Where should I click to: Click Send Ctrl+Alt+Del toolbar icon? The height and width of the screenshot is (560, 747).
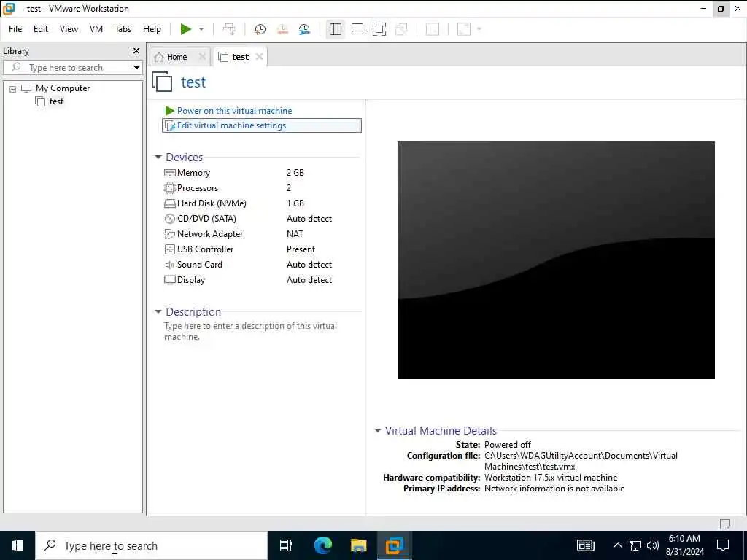229,29
